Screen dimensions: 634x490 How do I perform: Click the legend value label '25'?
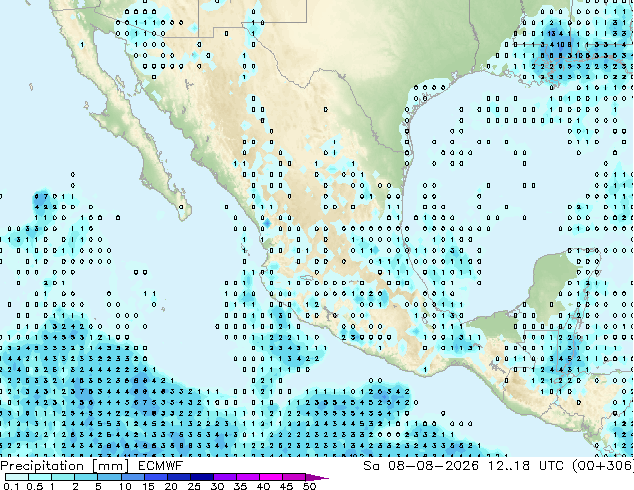[x=194, y=486]
